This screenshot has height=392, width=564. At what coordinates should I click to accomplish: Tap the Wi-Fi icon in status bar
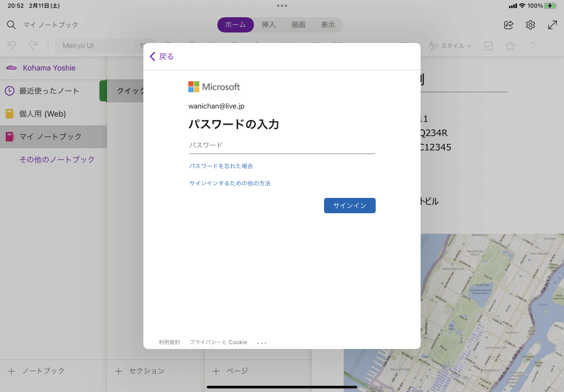point(522,6)
